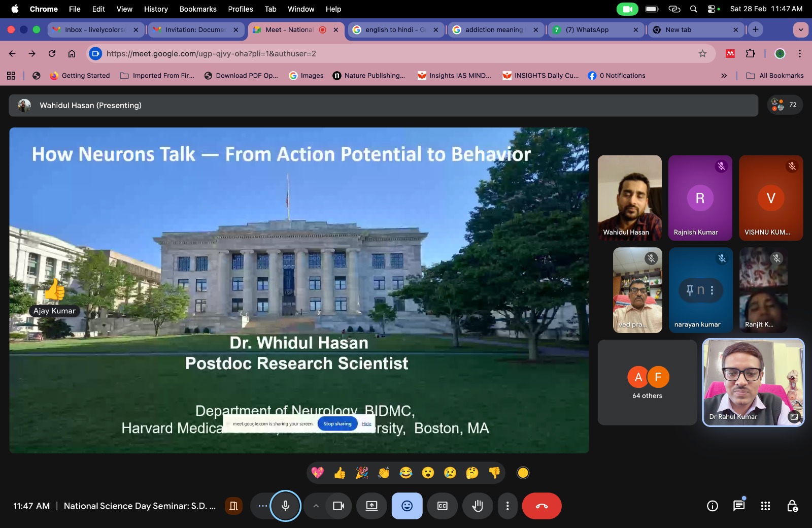Click the Stop sharing button
Image resolution: width=812 pixels, height=528 pixels.
(337, 423)
